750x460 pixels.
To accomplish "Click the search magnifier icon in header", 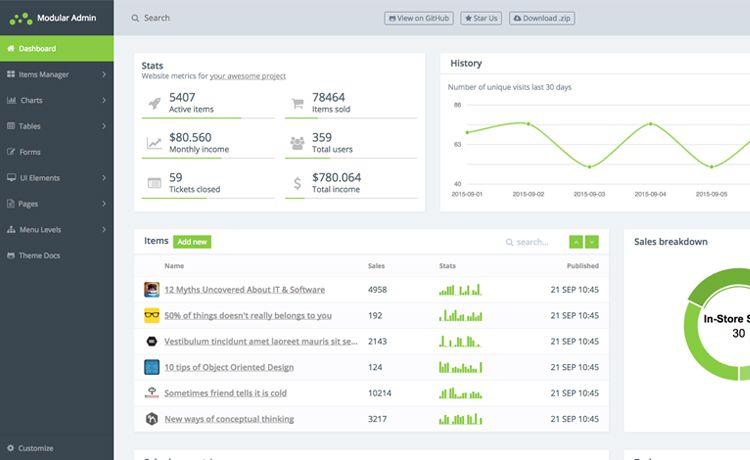I will coord(135,18).
